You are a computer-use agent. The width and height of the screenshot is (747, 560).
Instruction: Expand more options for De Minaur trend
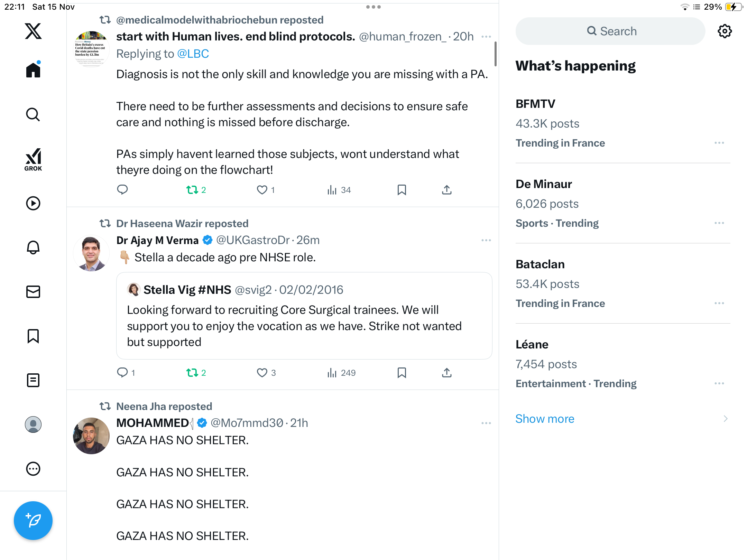tap(719, 223)
